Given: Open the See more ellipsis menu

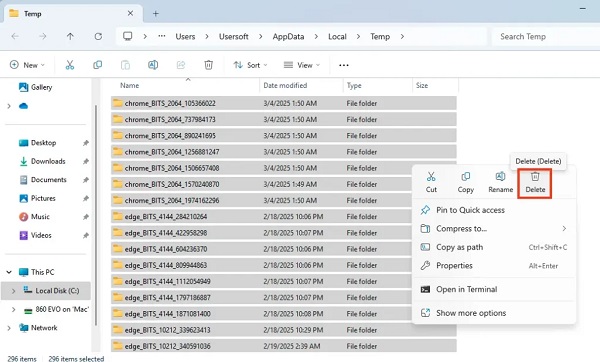Looking at the screenshot, I should click(344, 65).
